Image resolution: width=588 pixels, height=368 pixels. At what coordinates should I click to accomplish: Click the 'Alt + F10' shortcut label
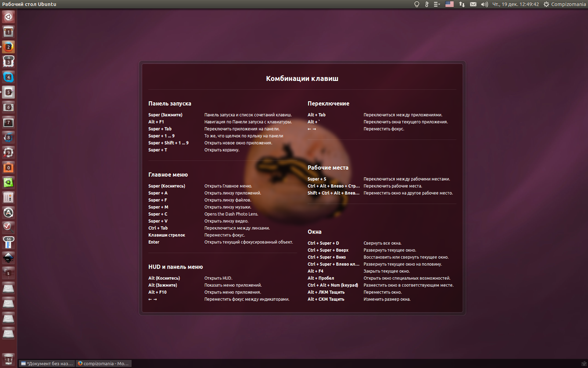tap(157, 292)
